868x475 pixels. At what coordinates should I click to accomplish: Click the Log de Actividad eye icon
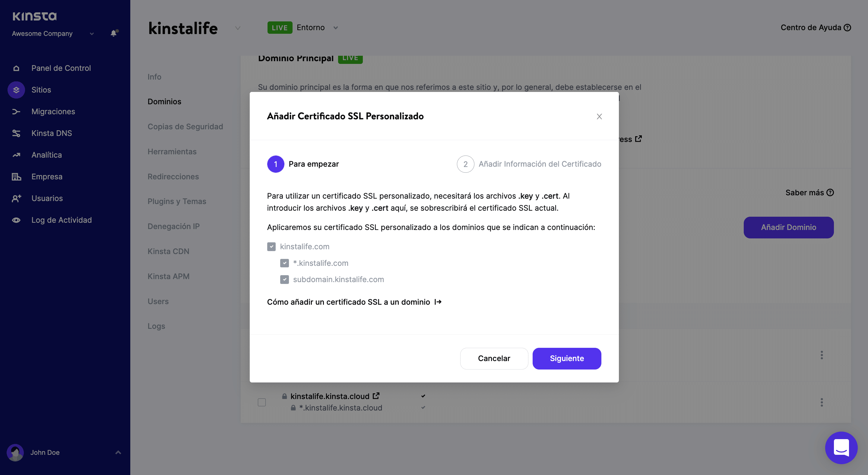[x=16, y=220]
